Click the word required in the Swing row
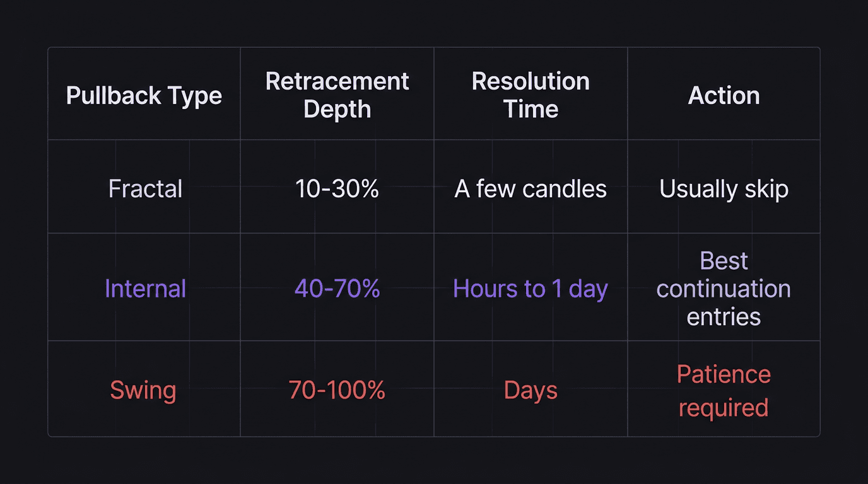Viewport: 868px width, 484px height. coord(724,408)
